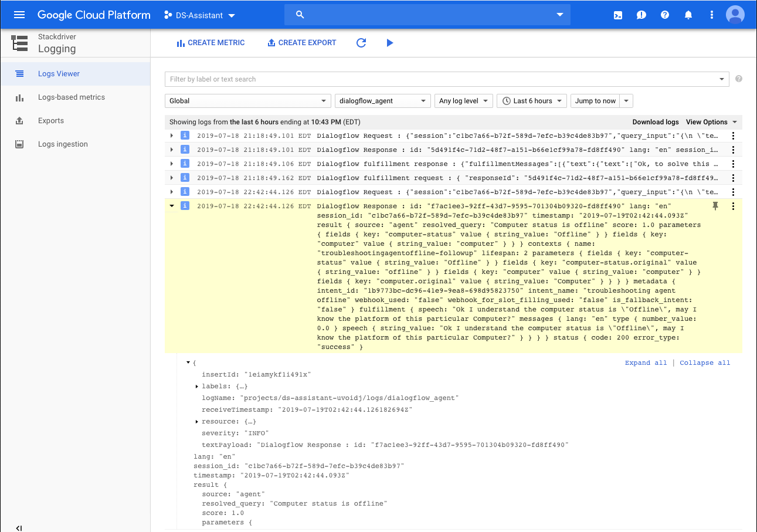
Task: Open the Global resource dropdown
Action: tap(247, 101)
